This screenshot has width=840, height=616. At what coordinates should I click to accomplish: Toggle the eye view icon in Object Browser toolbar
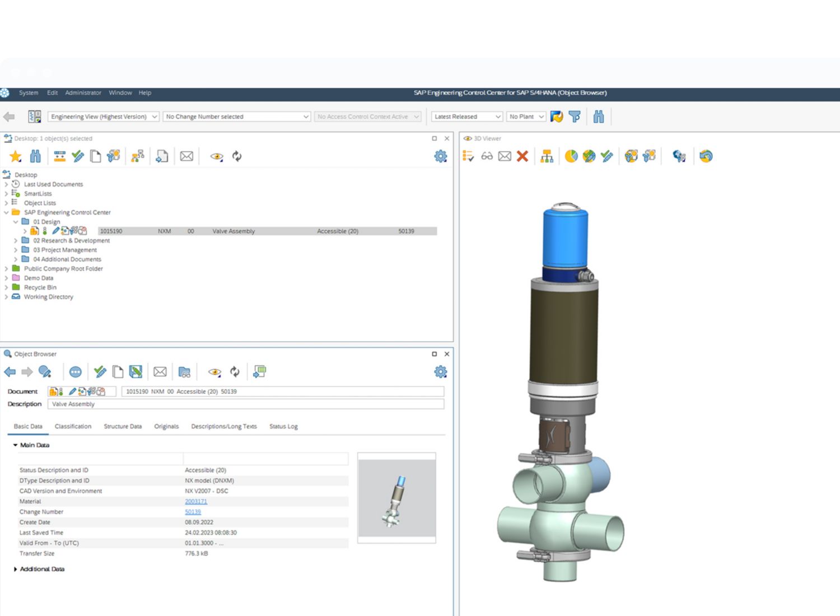214,372
